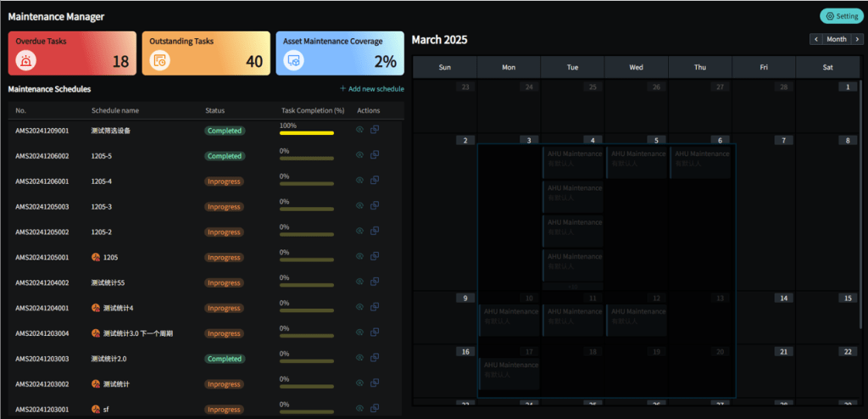
Task: Go to previous month with left chevron
Action: coord(815,39)
